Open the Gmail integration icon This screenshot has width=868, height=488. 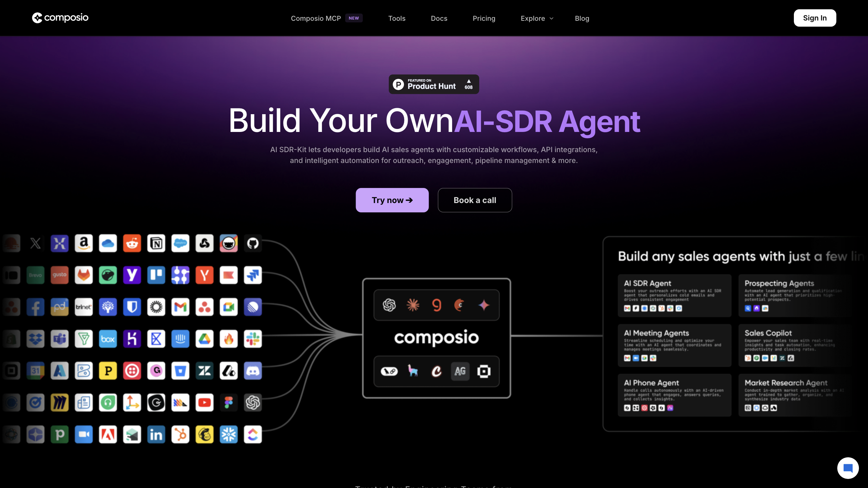point(180,307)
